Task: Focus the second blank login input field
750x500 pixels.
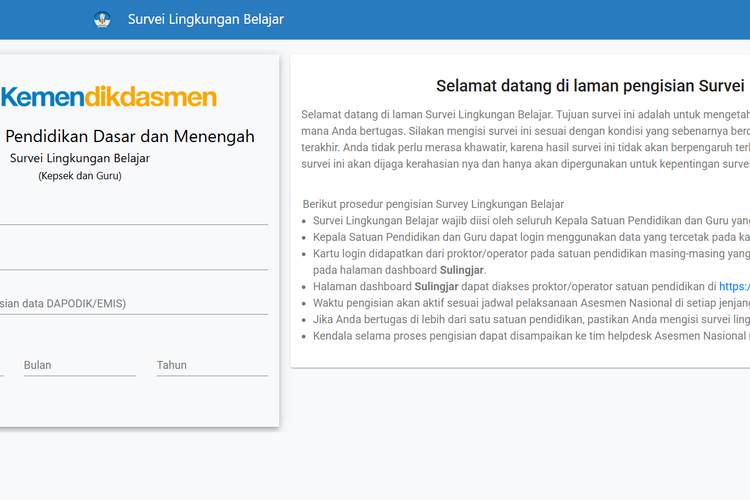Action: tap(134, 259)
